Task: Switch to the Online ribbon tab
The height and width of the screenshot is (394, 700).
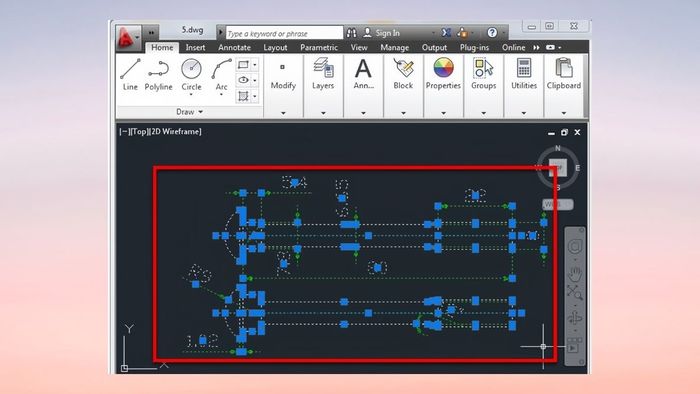Action: pos(513,47)
